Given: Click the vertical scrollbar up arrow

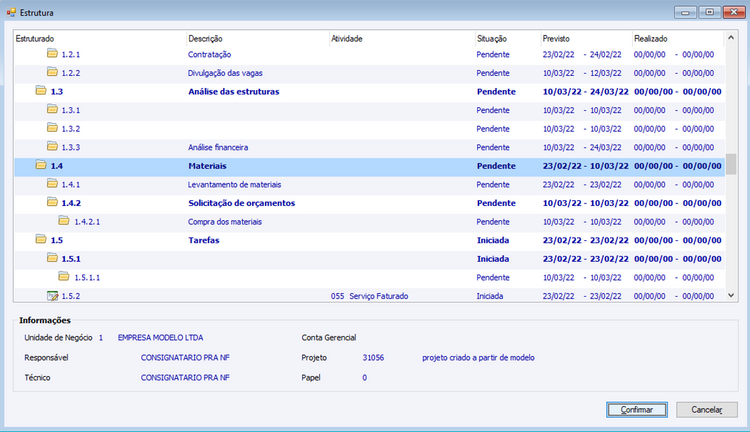Looking at the screenshot, I should (731, 37).
